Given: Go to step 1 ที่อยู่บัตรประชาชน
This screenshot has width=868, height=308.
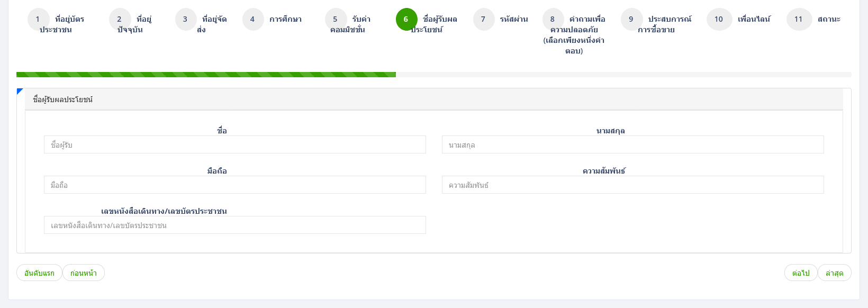Looking at the screenshot, I should coord(38,20).
